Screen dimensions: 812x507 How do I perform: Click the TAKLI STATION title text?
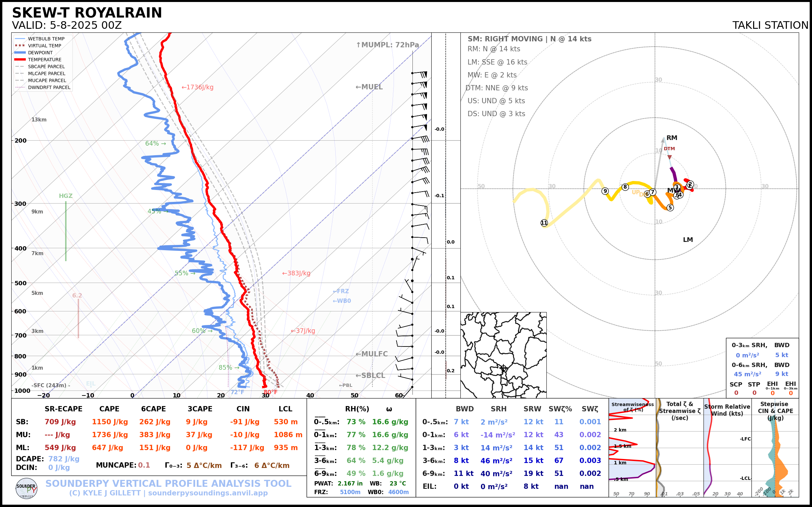(770, 25)
